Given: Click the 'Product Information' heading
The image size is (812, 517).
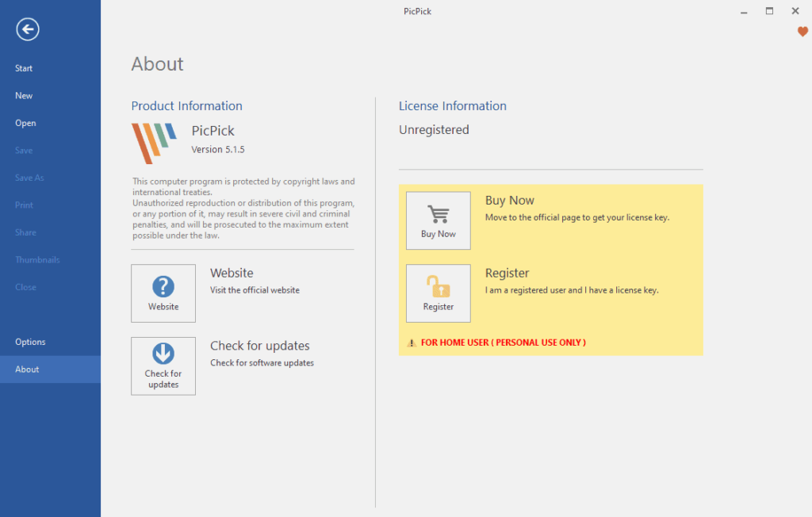Looking at the screenshot, I should [x=187, y=105].
